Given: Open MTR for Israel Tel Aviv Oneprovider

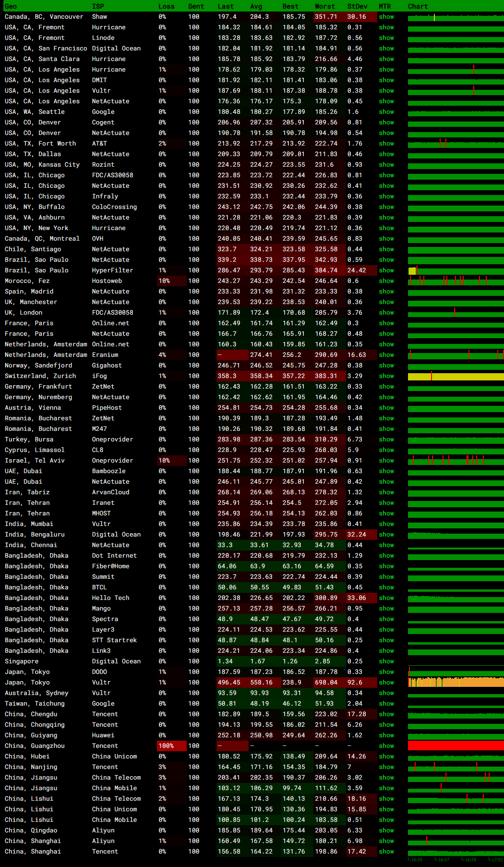Looking at the screenshot, I should pos(386,461).
